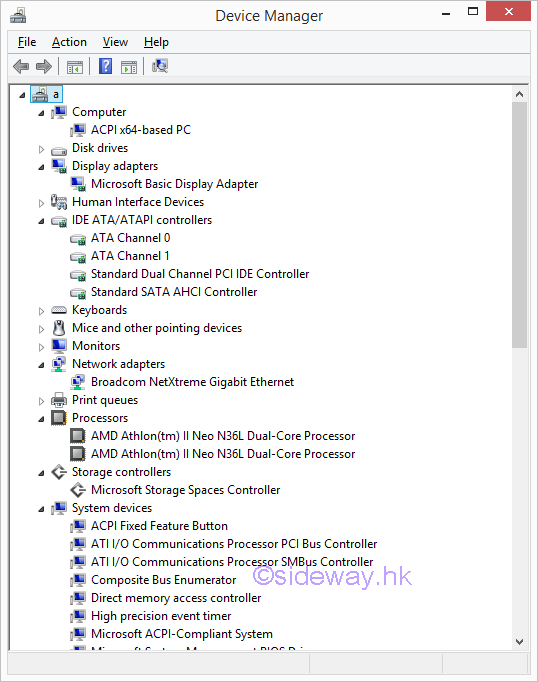Open the Help question mark toolbar icon

click(105, 67)
